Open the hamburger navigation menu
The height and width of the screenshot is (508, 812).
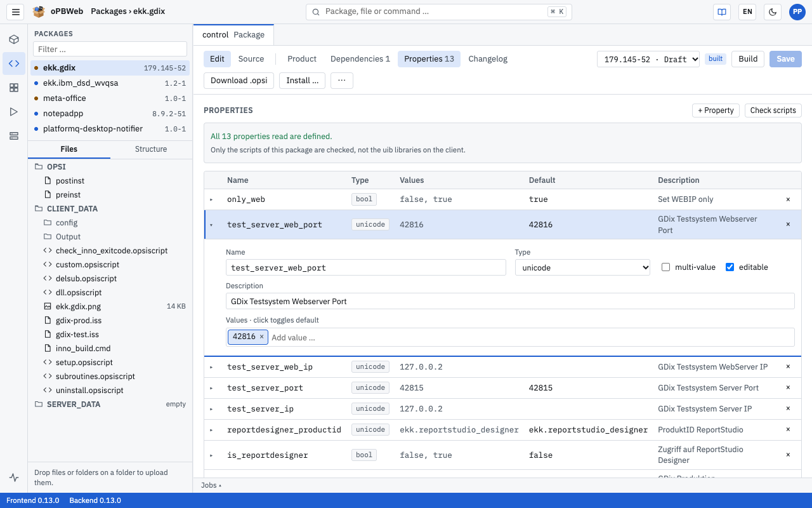point(16,11)
